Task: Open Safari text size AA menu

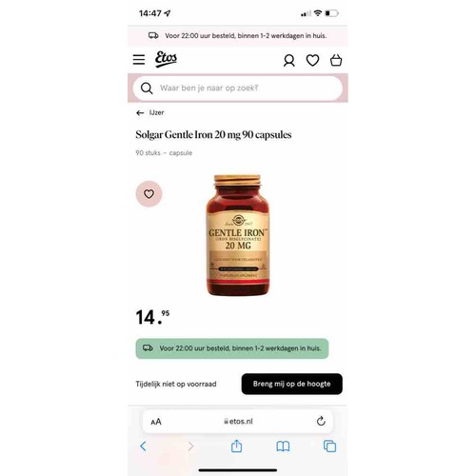Action: (x=156, y=422)
